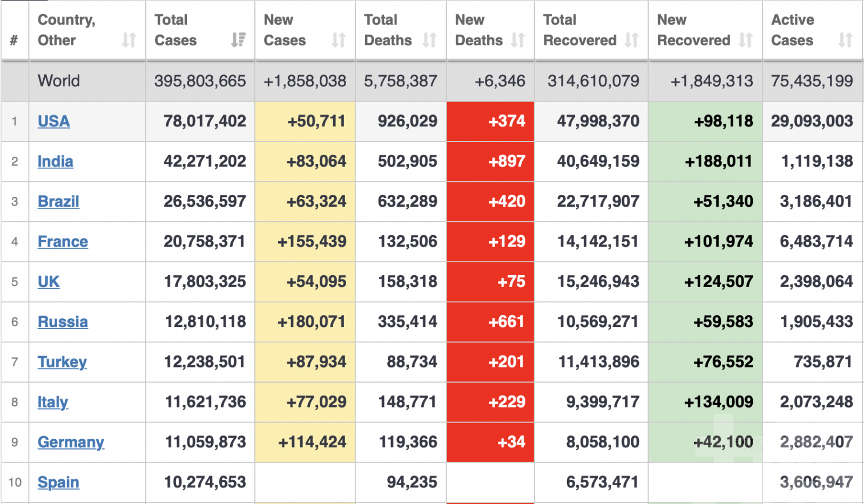Click the 'Total Cases' header label
The width and height of the screenshot is (864, 504).
coord(175,30)
